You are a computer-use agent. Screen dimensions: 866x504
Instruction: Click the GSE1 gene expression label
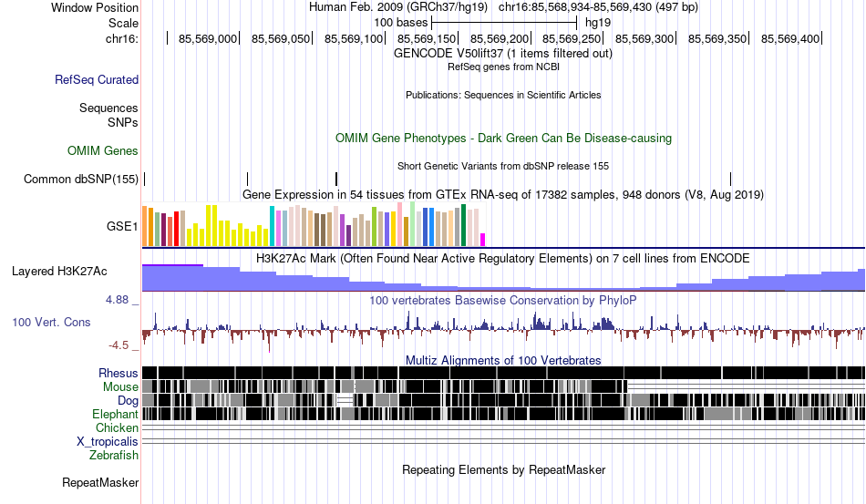pyautogui.click(x=122, y=226)
